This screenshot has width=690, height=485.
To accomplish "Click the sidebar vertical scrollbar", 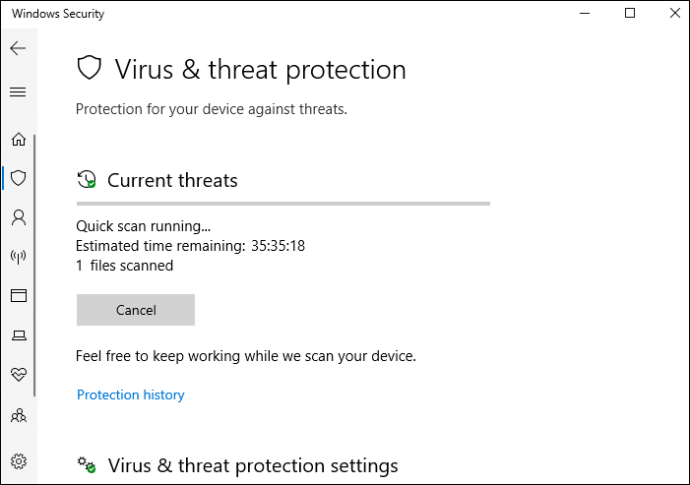I will pos(34,265).
